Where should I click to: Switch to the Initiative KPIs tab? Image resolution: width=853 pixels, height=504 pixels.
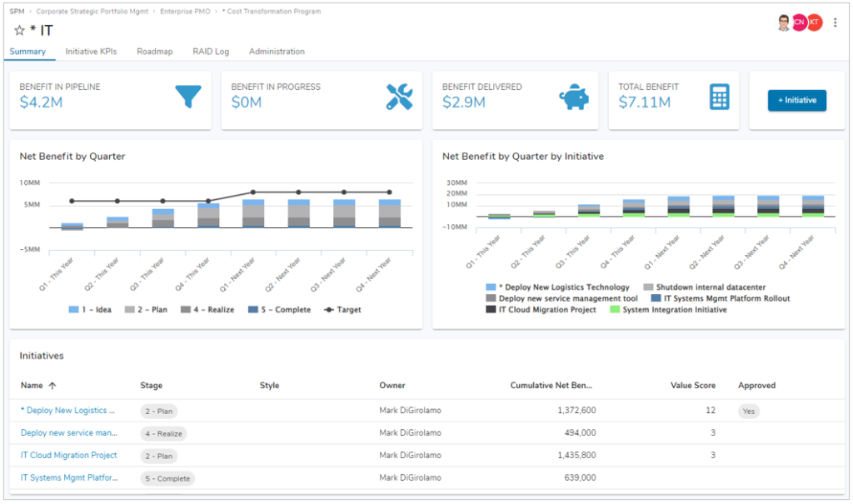coord(91,51)
